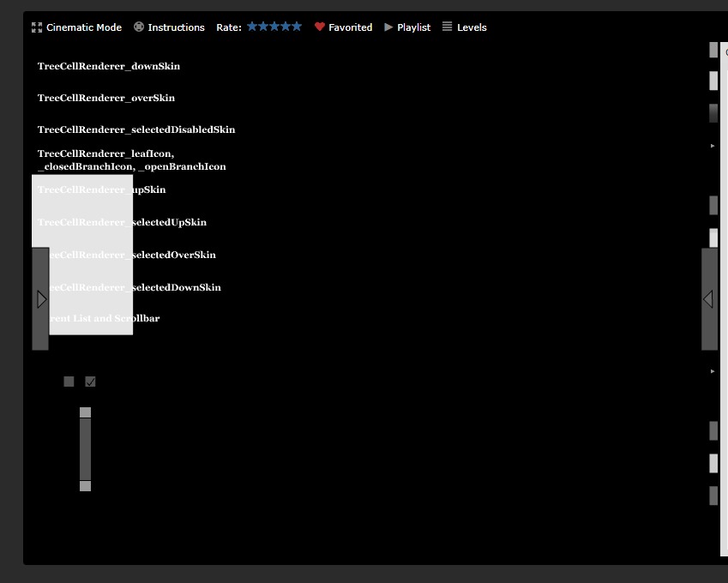The image size is (728, 583).
Task: Click the Cinematic Mode fullscreen icon
Action: point(36,27)
